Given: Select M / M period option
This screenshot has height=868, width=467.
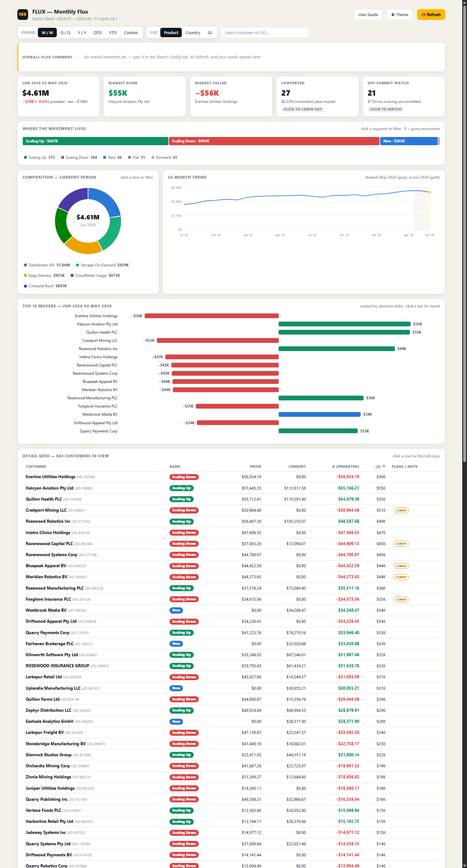Looking at the screenshot, I should 47,33.
